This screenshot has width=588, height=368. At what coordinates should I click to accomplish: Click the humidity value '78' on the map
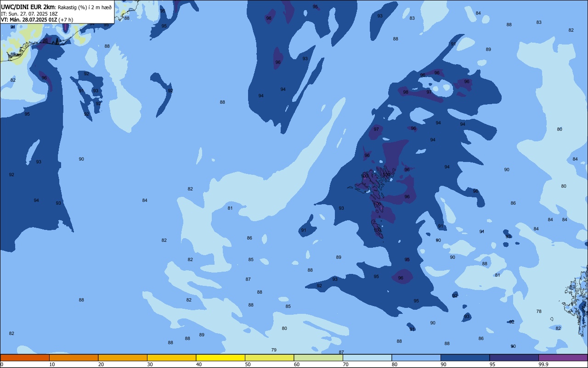coord(539,312)
